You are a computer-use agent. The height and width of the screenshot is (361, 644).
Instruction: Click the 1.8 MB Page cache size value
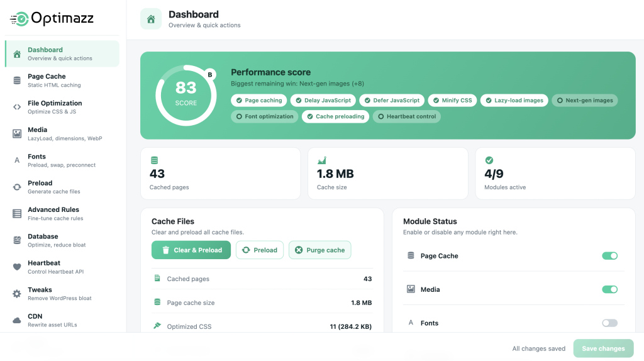[362, 303]
